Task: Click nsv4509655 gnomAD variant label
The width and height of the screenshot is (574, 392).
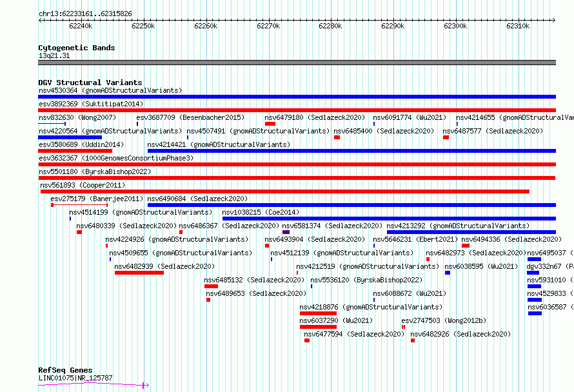Action: (x=181, y=253)
